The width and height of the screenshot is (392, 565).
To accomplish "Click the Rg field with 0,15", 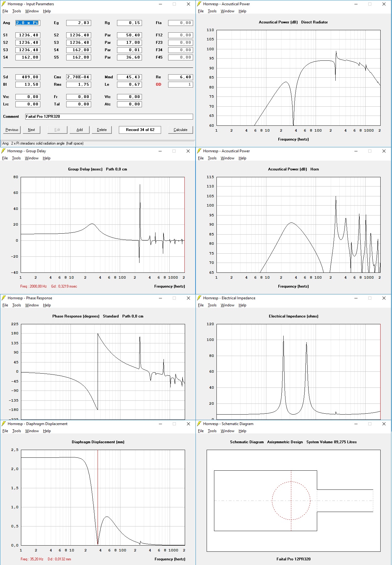I will [129, 23].
